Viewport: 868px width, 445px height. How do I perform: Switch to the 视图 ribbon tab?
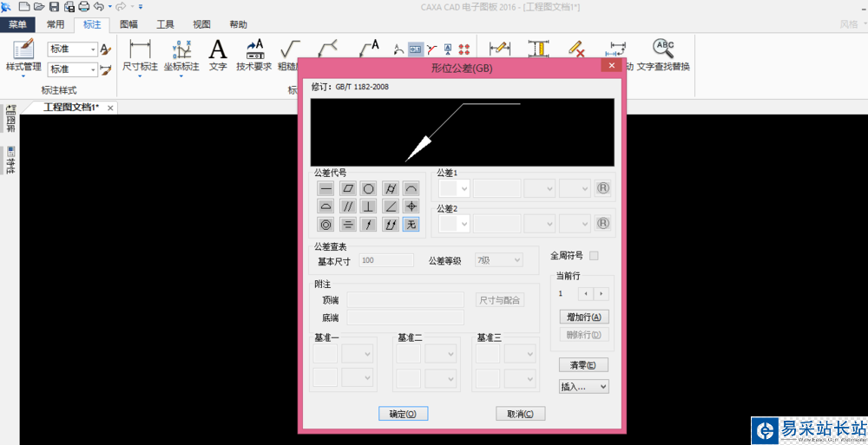point(201,24)
